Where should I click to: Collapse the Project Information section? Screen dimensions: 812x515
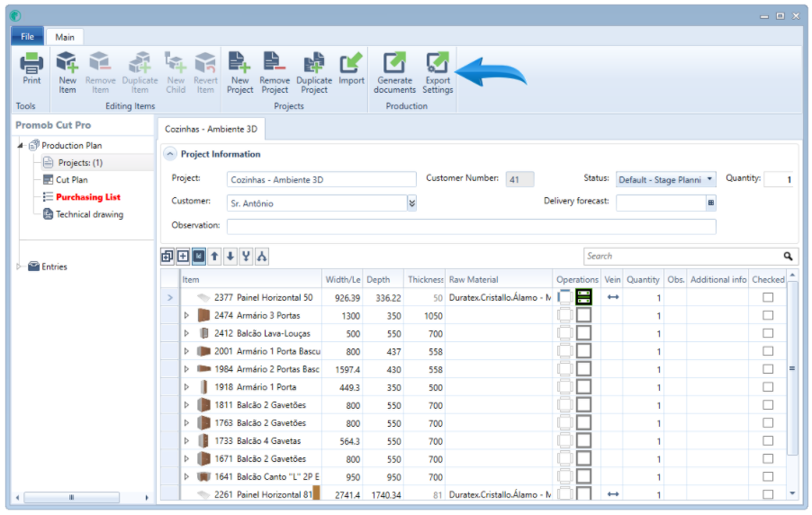click(x=170, y=154)
